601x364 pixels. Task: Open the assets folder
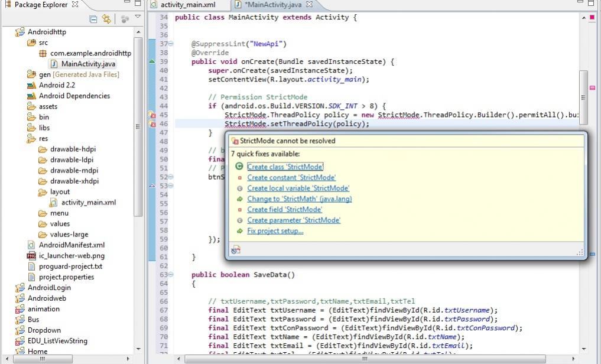(48, 106)
